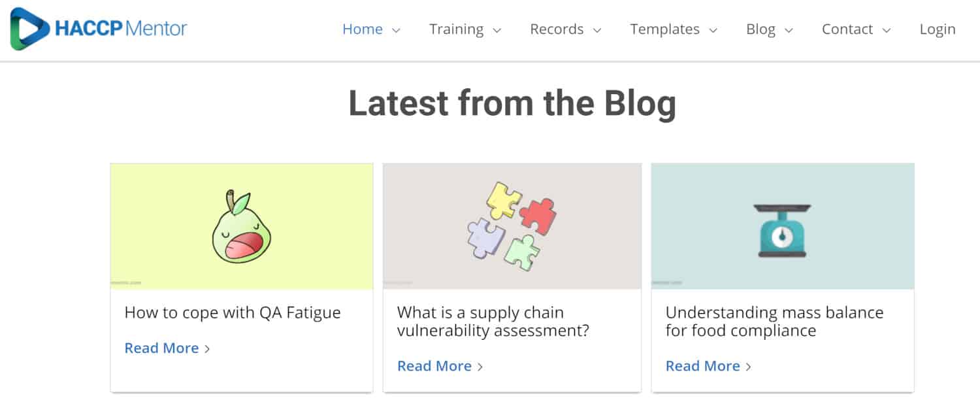This screenshot has height=400, width=980.
Task: Expand the Templates dropdown chevron
Action: pos(713,30)
